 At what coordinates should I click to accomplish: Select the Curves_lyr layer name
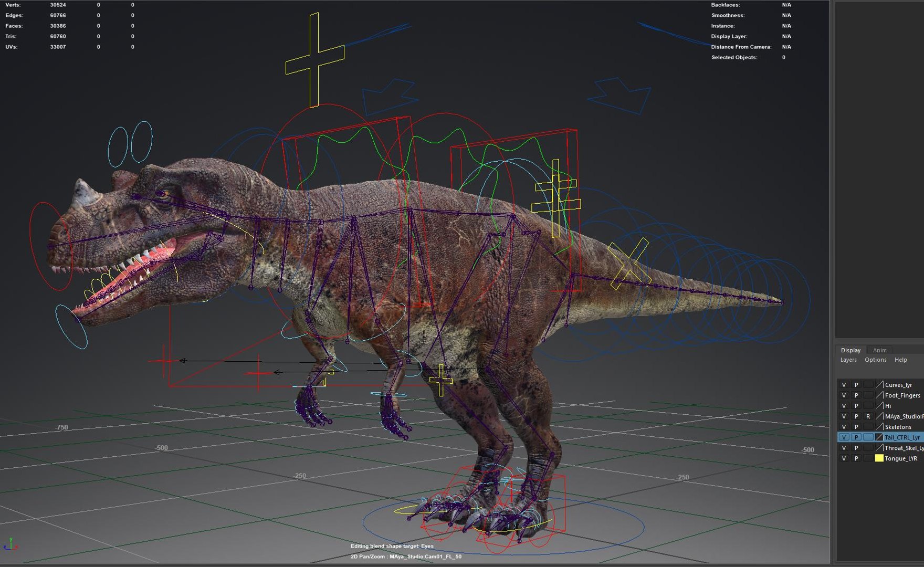[x=898, y=385]
